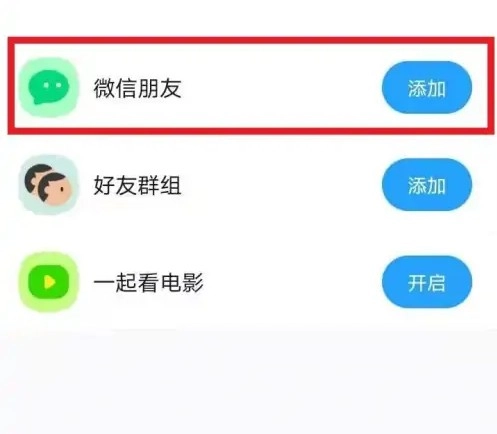This screenshot has width=497, height=434.
Task: Select the 一起看电影 label text
Action: [x=149, y=283]
